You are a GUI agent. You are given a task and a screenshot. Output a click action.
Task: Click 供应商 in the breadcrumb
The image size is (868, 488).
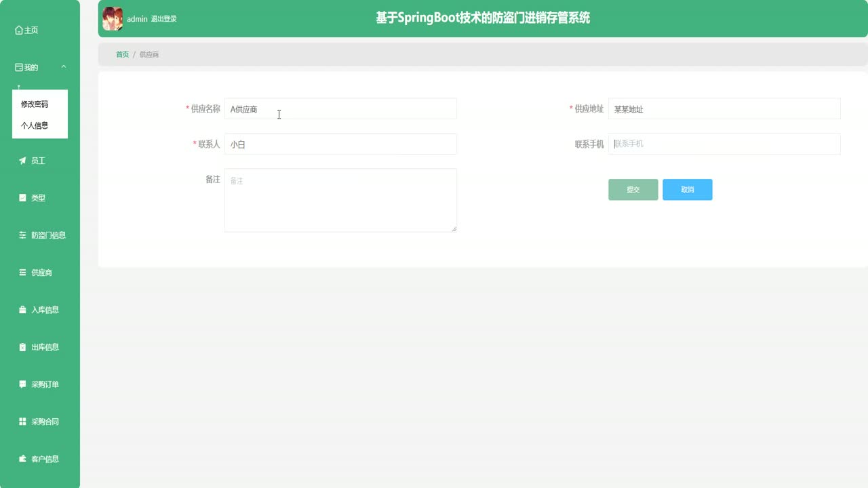(x=149, y=54)
